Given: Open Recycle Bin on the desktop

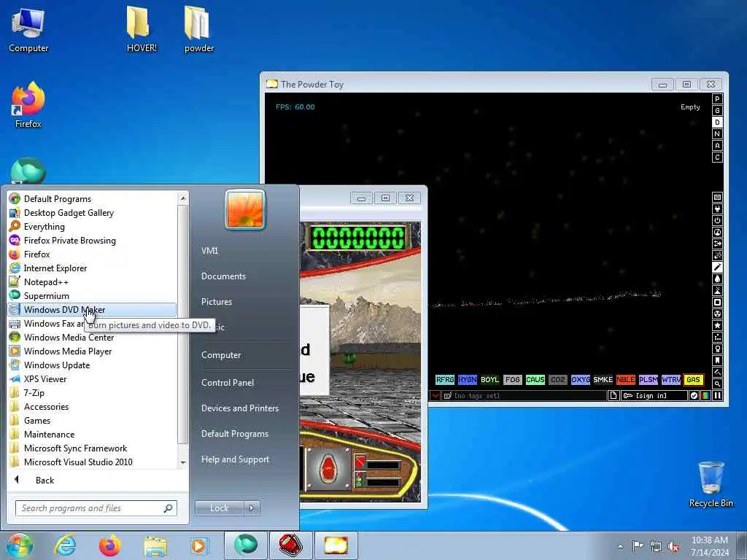Looking at the screenshot, I should [x=711, y=485].
